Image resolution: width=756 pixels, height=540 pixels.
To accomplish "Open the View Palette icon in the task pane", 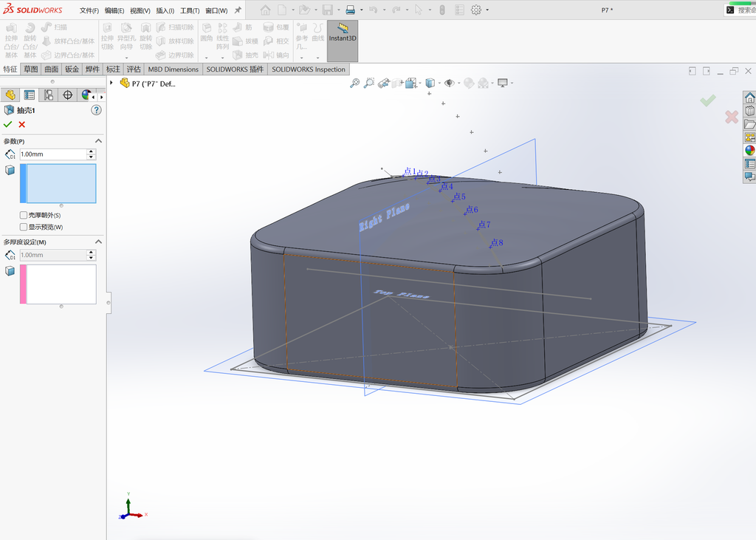I will pos(750,137).
